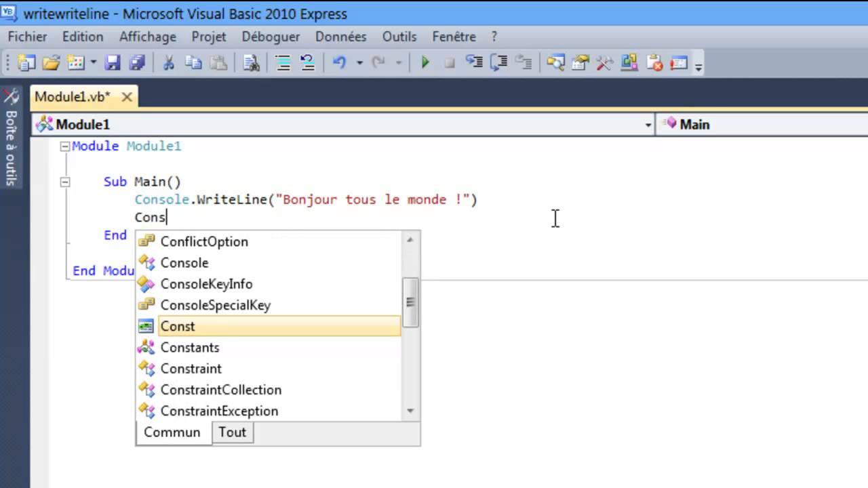Viewport: 868px width, 488px height.
Task: Save Module1.vb with the floppy icon
Action: tap(113, 63)
